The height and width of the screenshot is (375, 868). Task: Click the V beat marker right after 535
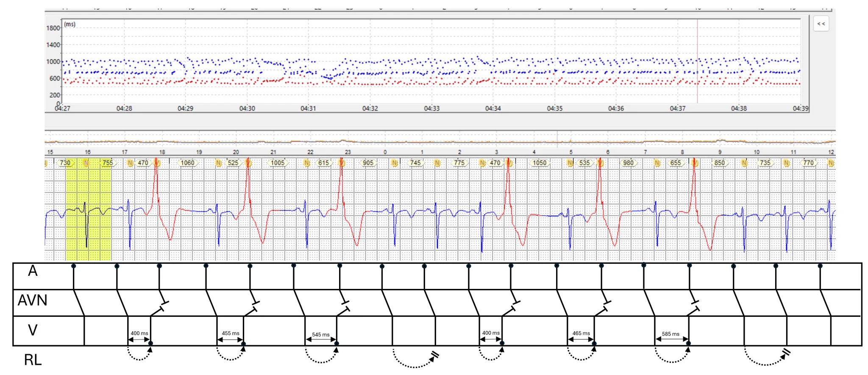tap(600, 163)
